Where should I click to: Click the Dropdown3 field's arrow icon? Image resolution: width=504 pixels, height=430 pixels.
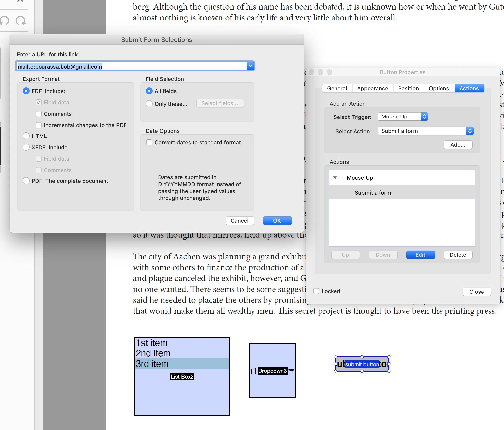(x=292, y=371)
